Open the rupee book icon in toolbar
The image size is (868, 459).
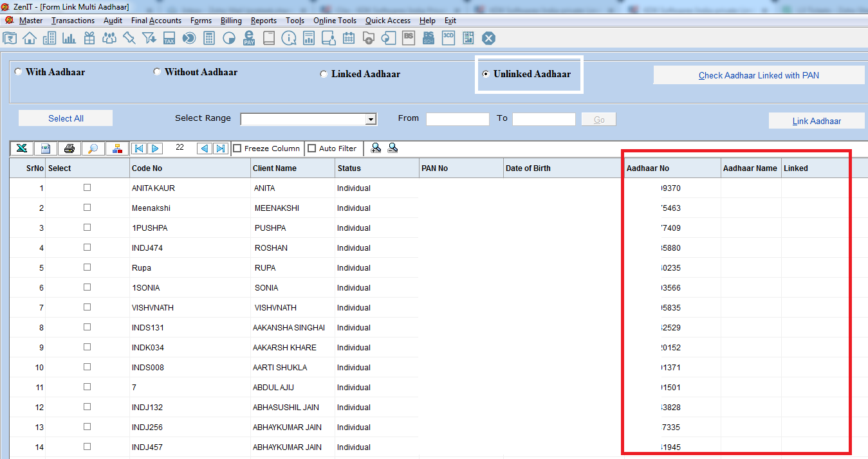click(x=10, y=38)
